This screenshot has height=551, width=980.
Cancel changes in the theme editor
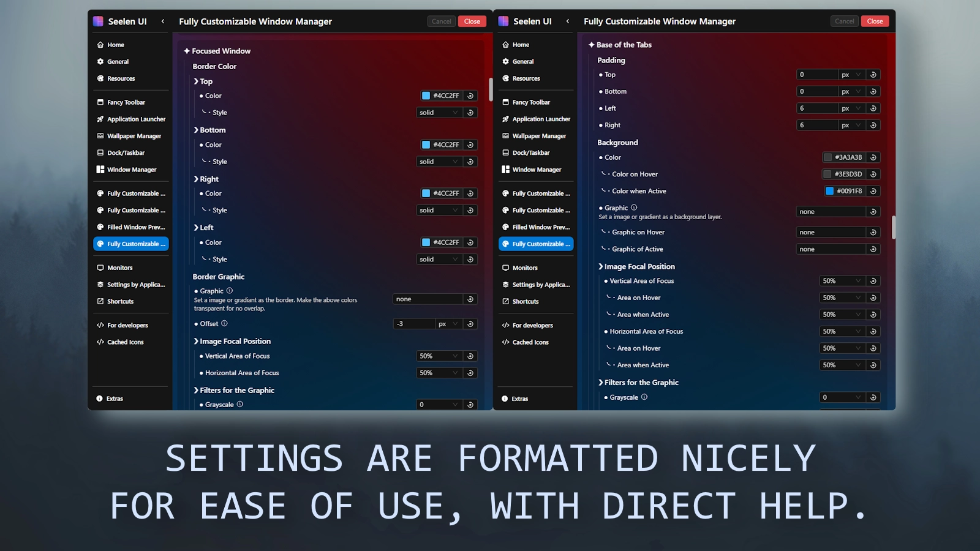tap(441, 21)
